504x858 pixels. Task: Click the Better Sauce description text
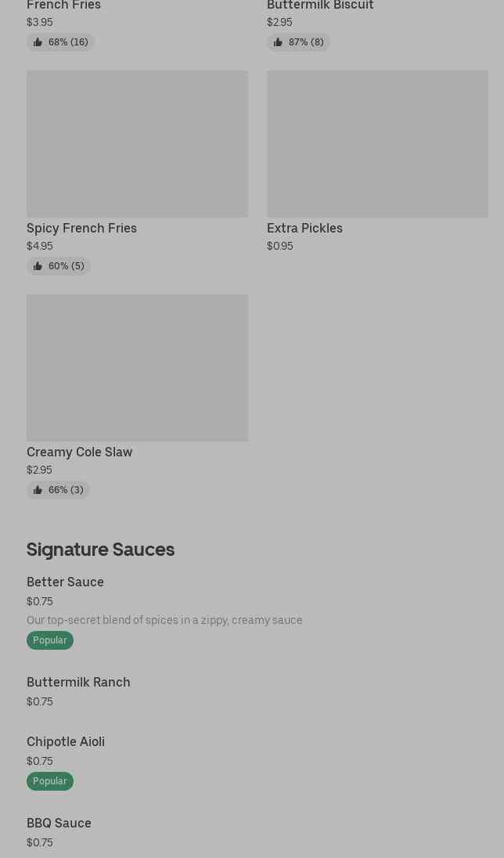pos(164,620)
